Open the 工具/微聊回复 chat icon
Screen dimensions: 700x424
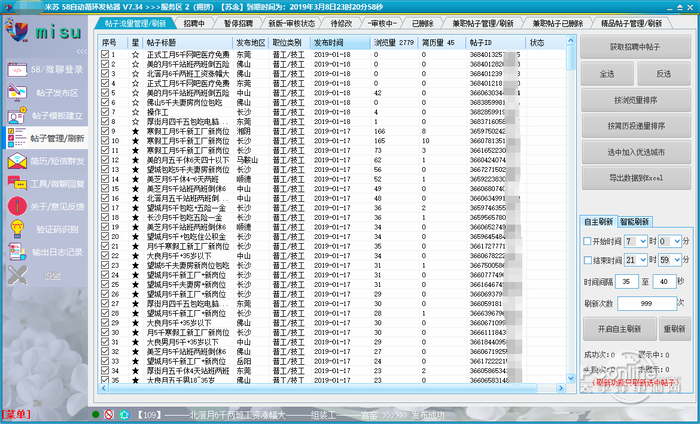pos(17,183)
